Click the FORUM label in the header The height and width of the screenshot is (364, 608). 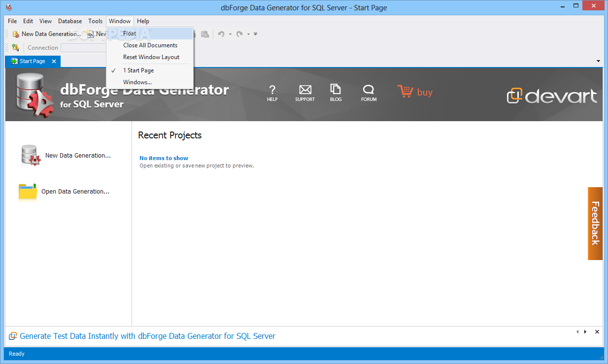coord(369,99)
